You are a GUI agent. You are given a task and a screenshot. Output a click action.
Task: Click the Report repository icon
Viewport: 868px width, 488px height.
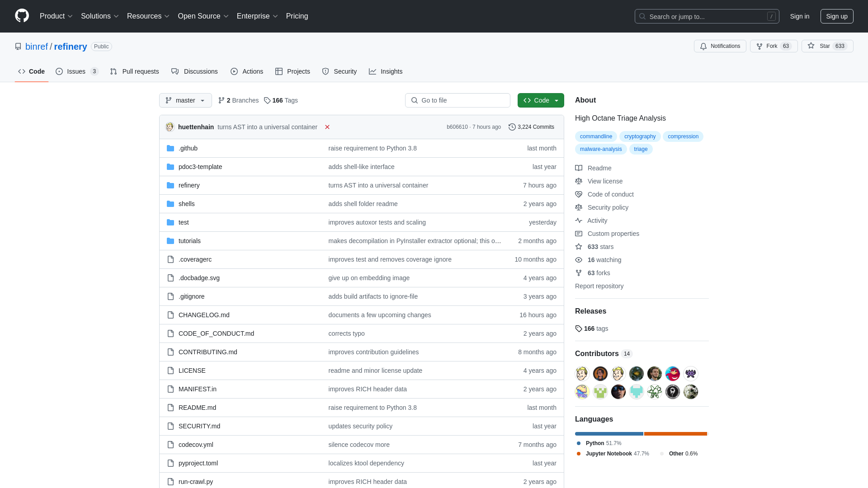tap(599, 286)
